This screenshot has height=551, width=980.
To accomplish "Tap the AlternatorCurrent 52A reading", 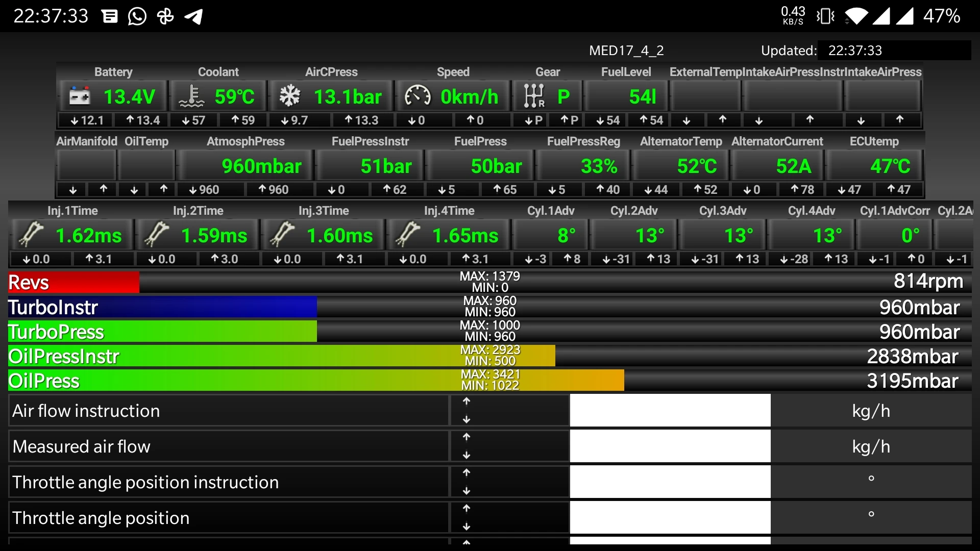I will coord(793,166).
